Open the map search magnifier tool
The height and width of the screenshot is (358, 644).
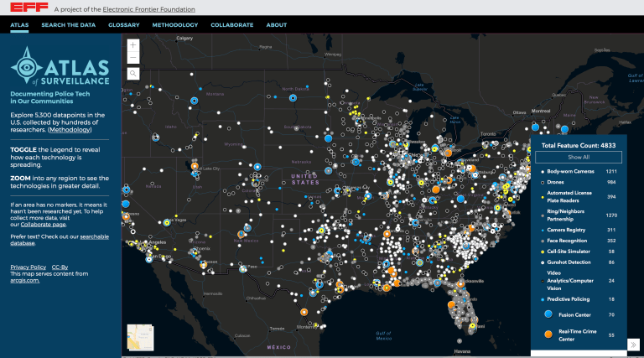click(x=133, y=74)
